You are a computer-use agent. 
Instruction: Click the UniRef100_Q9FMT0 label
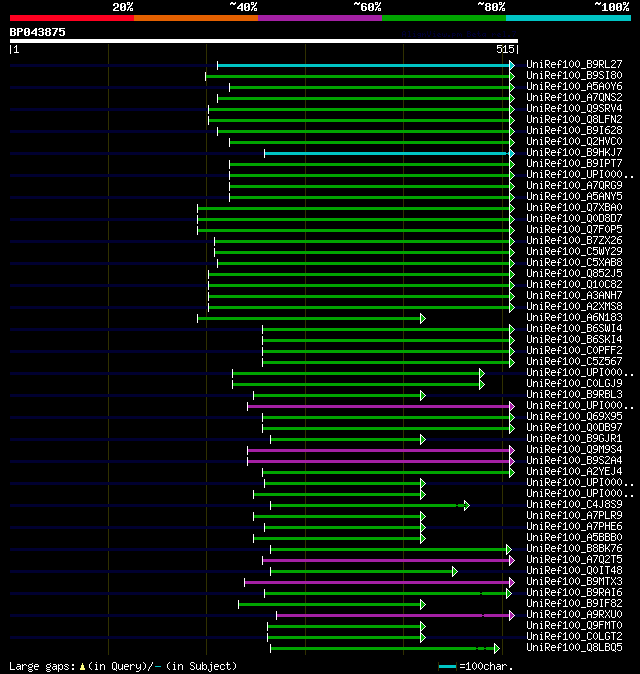pos(574,626)
